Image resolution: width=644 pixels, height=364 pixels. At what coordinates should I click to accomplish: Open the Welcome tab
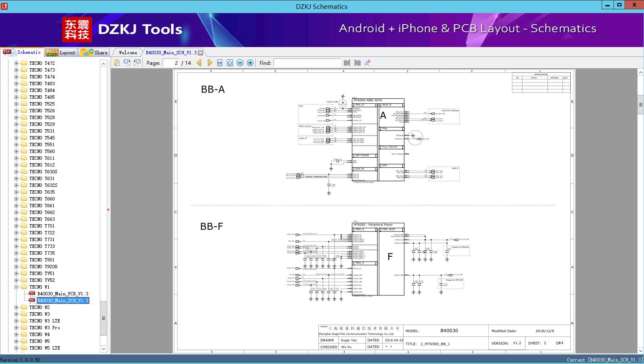pyautogui.click(x=127, y=53)
